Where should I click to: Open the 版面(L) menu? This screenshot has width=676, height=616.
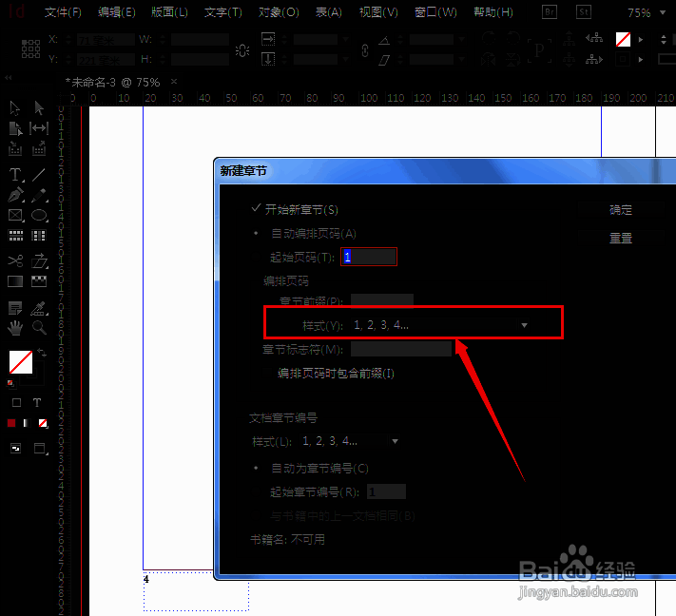[169, 12]
